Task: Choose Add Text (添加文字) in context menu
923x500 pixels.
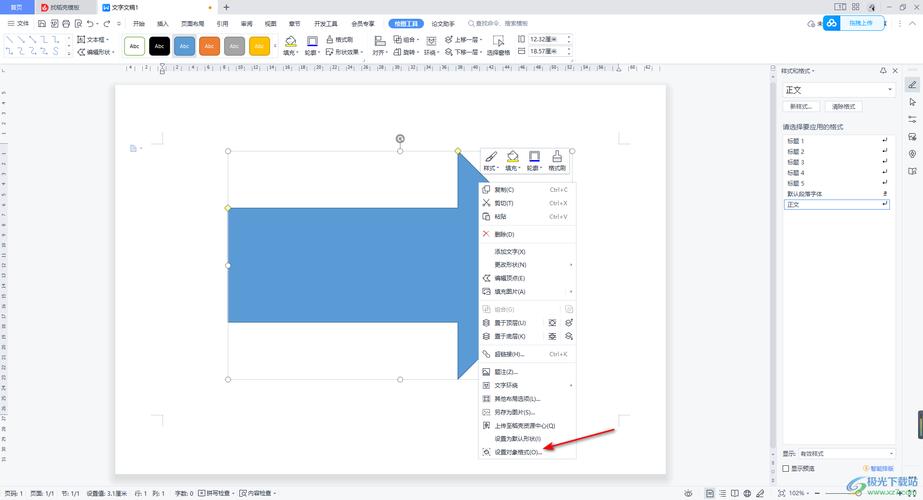Action: (x=527, y=251)
